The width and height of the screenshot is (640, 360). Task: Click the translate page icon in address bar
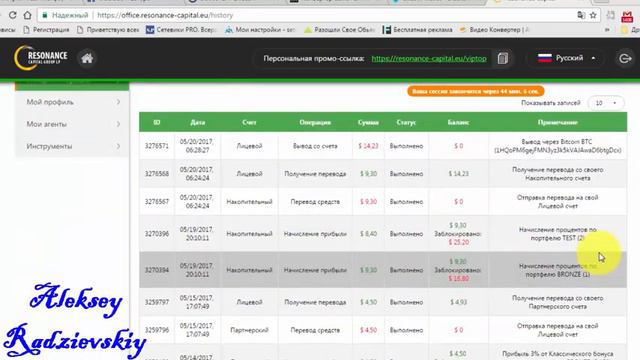pos(581,15)
